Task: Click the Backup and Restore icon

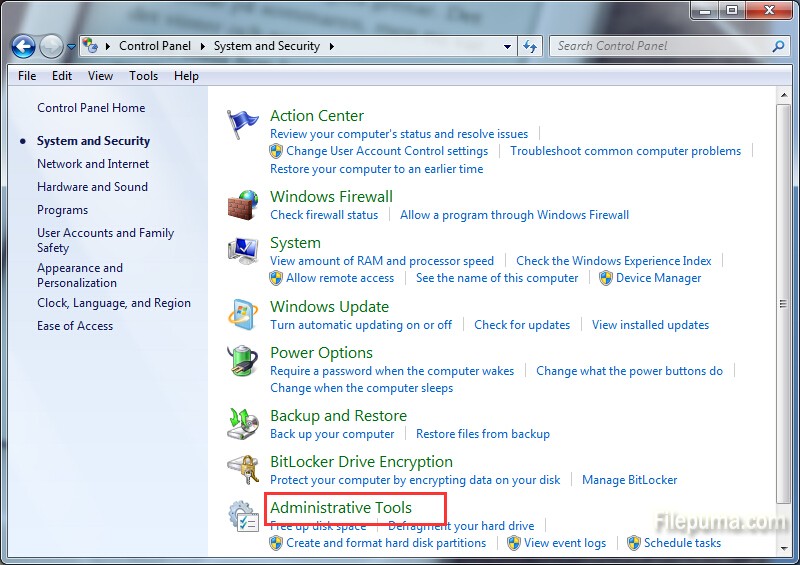Action: click(243, 424)
